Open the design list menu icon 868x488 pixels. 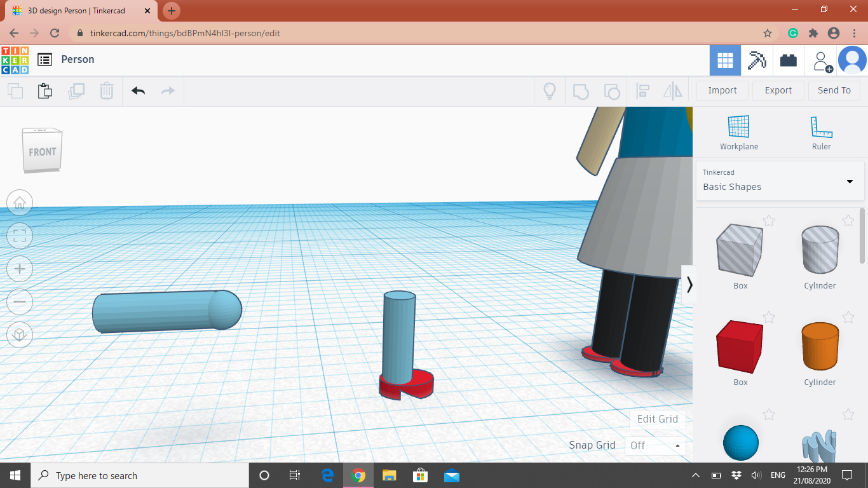pos(44,60)
